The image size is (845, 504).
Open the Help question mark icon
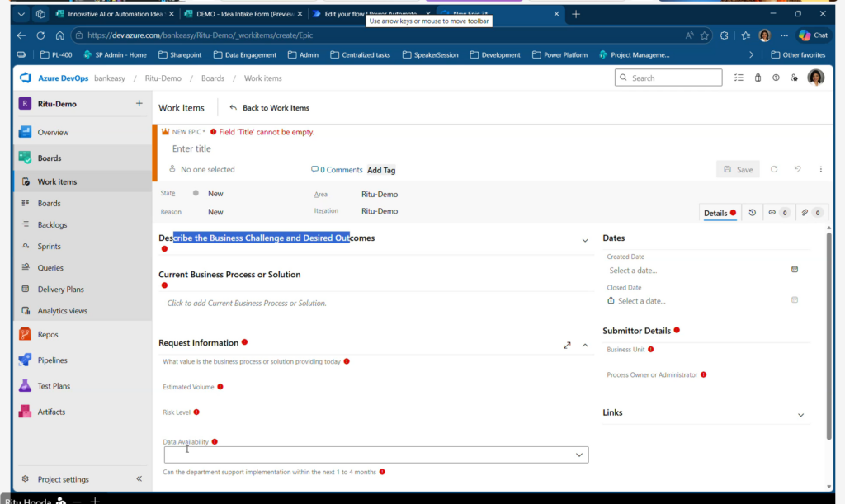pos(776,78)
